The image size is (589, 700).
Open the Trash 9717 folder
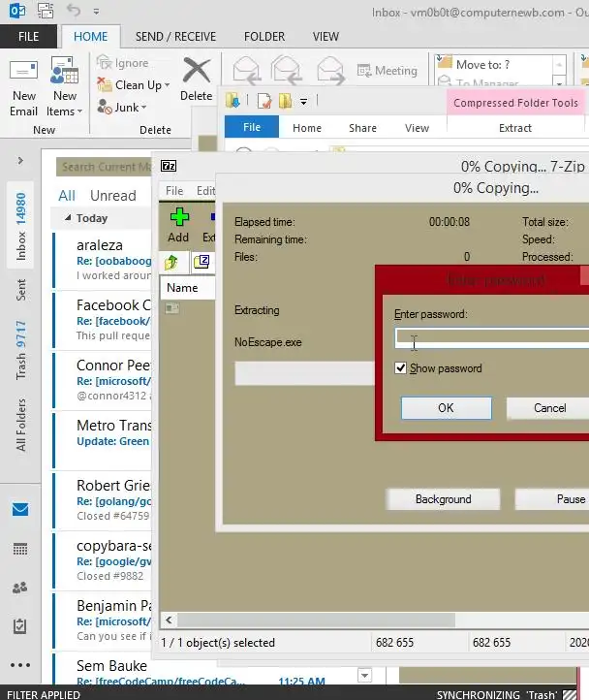(20, 350)
